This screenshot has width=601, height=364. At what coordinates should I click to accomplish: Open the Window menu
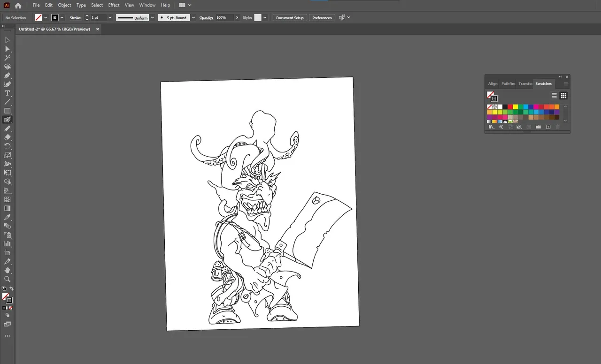[x=147, y=5]
